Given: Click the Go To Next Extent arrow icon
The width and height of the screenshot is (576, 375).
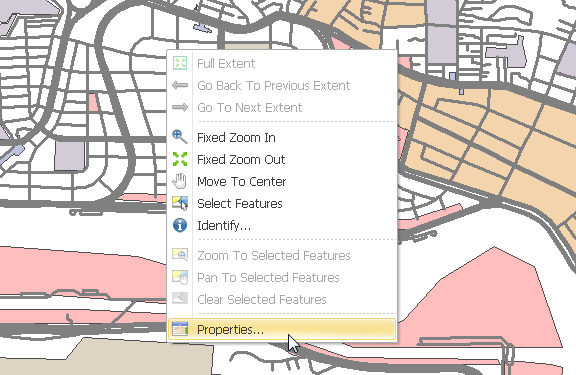Looking at the screenshot, I should (x=180, y=107).
